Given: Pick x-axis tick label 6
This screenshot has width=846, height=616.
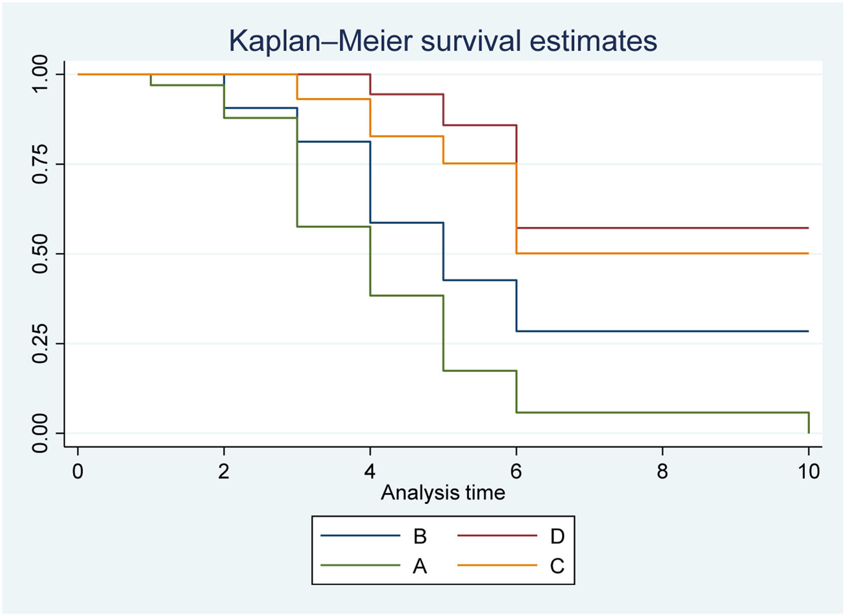Looking at the screenshot, I should point(516,471).
